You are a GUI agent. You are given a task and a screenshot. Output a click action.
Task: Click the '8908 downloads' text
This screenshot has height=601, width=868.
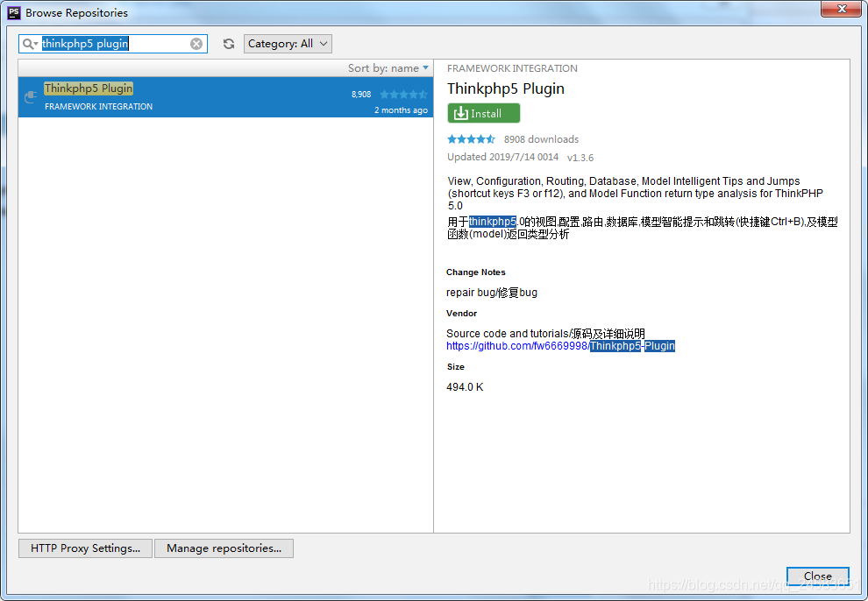[x=541, y=139]
